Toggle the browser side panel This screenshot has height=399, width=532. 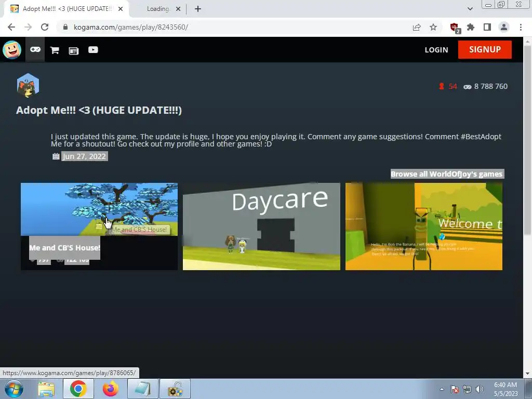pos(487,27)
